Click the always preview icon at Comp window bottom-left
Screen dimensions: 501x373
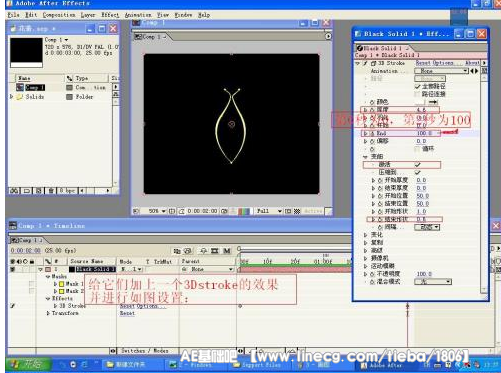(x=136, y=211)
